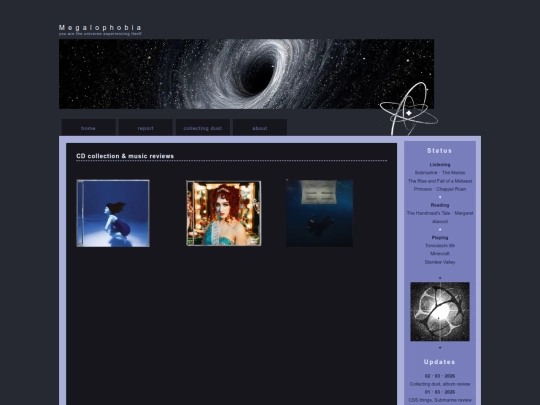
Task: Select the Updates heading
Action: coord(439,362)
